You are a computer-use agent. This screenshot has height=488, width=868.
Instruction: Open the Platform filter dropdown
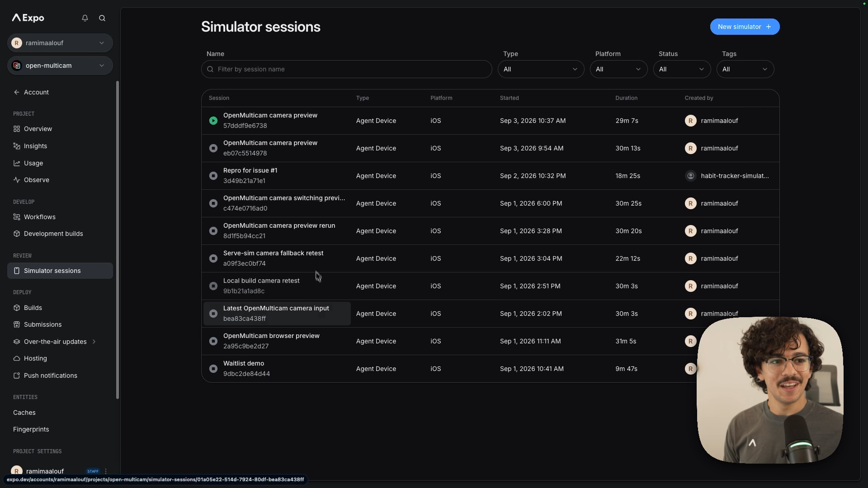pyautogui.click(x=618, y=69)
